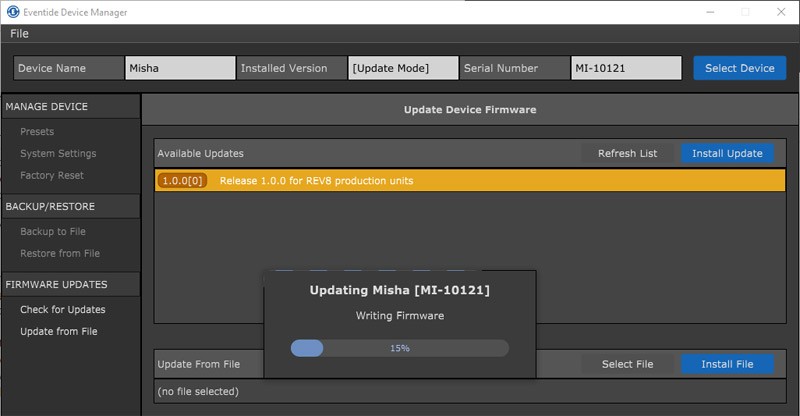Click the (no file selected) text

[198, 391]
